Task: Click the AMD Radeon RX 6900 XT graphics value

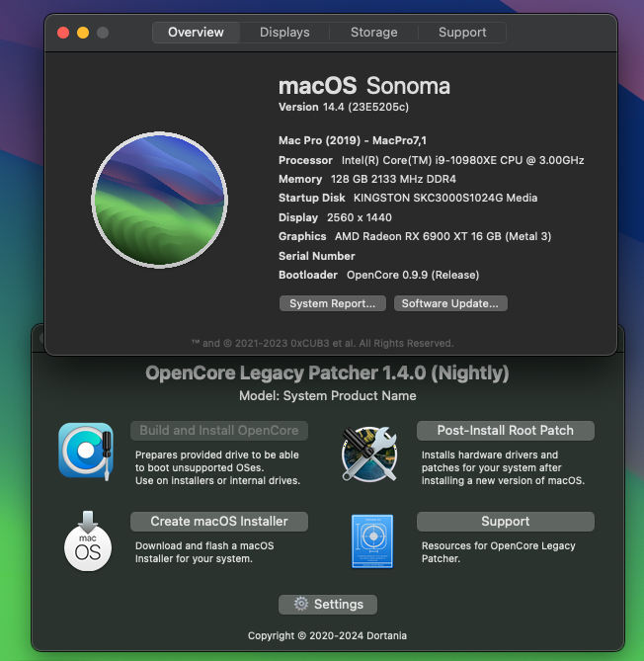Action: (443, 236)
